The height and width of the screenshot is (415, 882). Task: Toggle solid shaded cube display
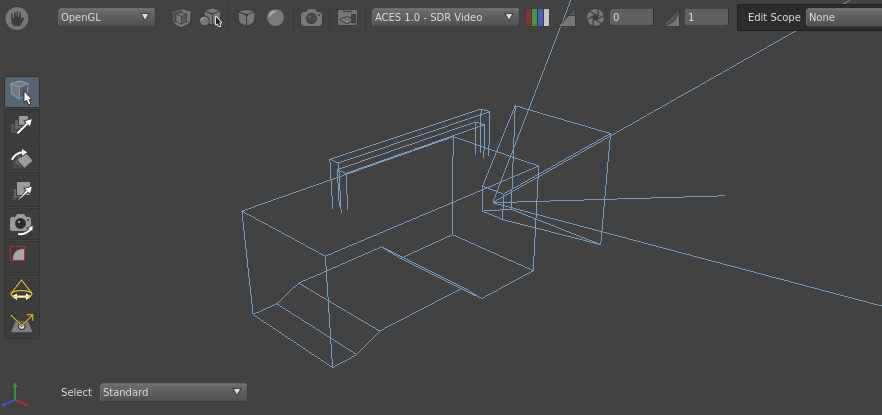point(246,17)
